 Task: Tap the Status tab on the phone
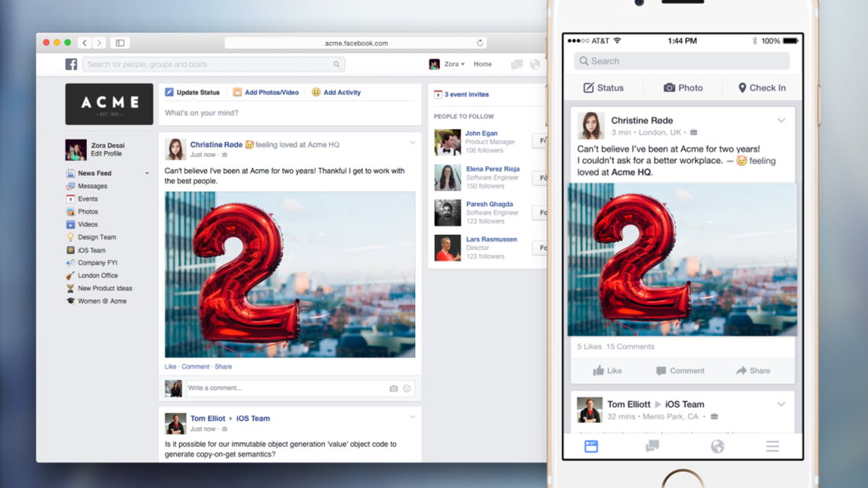[603, 88]
